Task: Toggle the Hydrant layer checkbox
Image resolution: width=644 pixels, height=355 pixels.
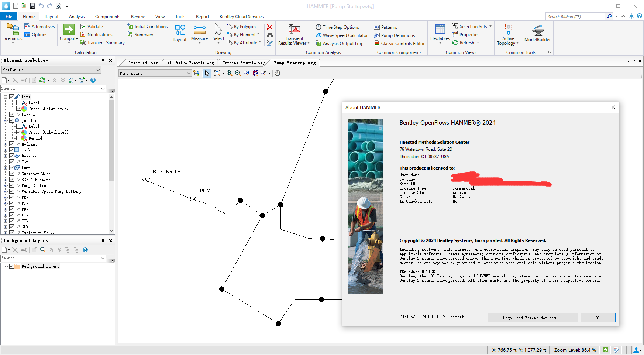Action: tap(11, 144)
